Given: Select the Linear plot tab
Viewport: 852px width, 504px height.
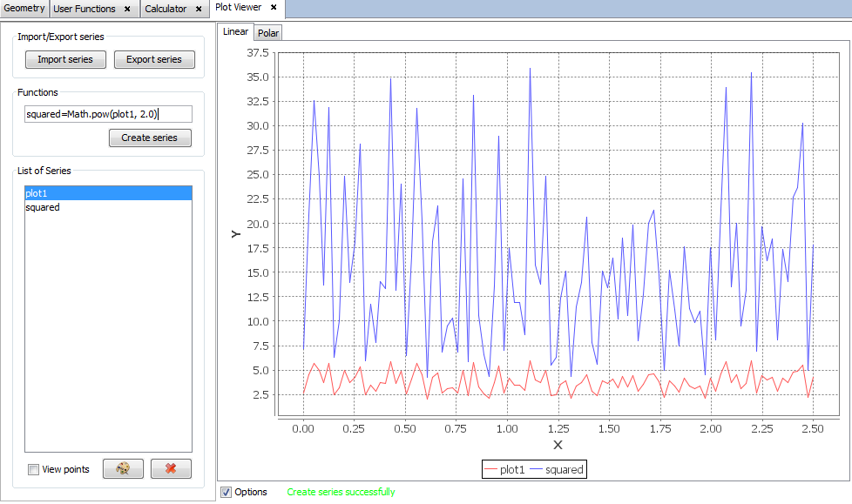Looking at the screenshot, I should click(x=235, y=31).
